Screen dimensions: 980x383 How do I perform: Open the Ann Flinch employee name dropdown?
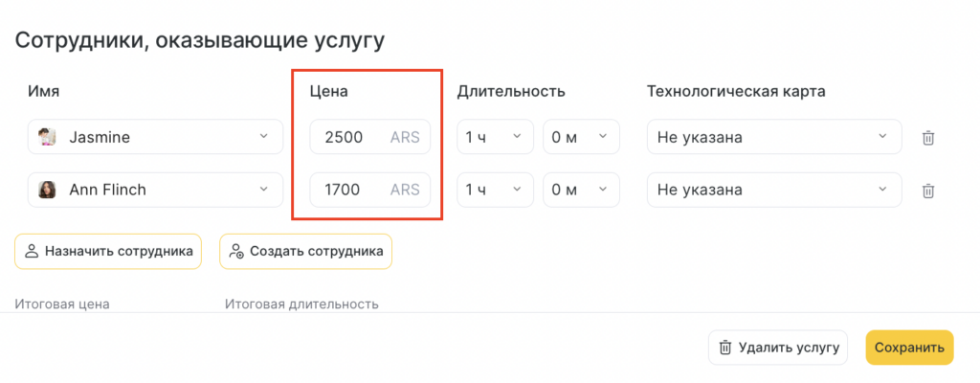[x=153, y=191]
